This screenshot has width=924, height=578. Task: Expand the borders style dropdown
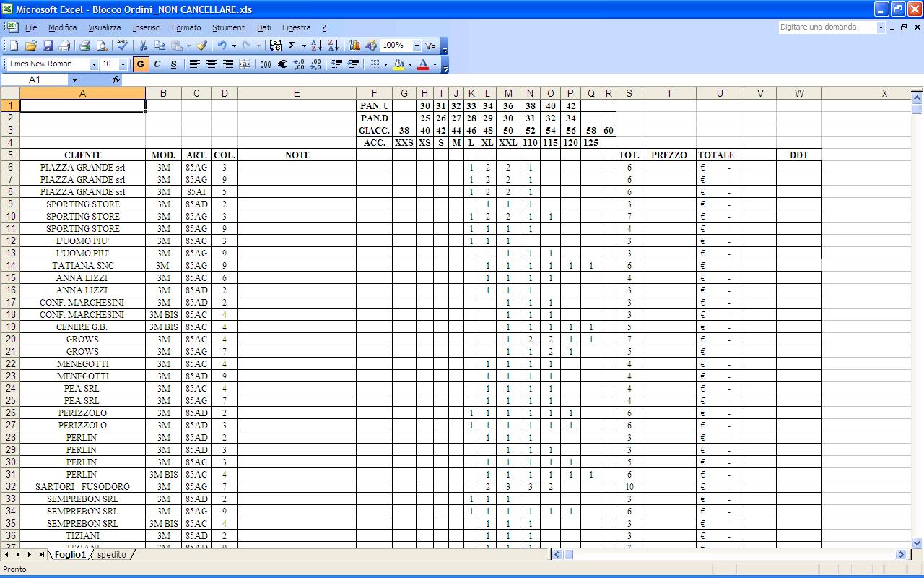point(385,64)
